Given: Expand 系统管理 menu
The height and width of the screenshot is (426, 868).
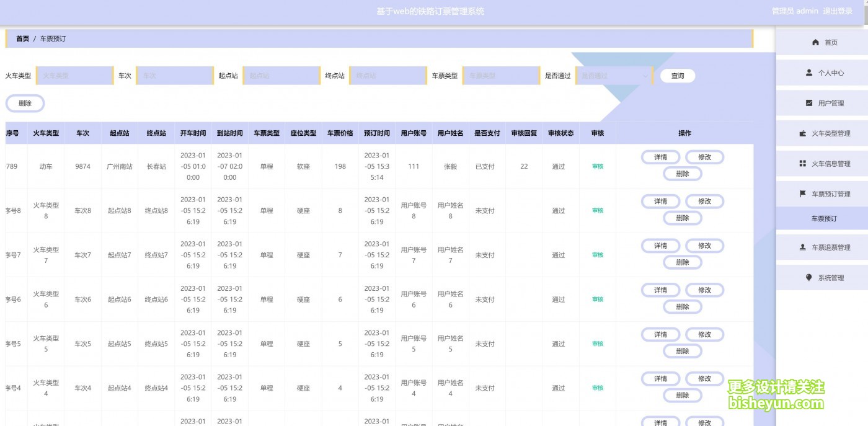Looking at the screenshot, I should point(822,278).
